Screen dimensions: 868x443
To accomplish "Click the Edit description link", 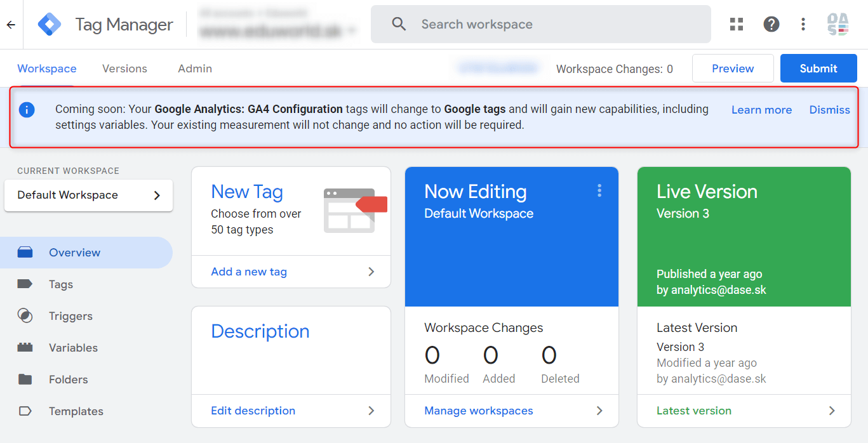I will click(x=253, y=411).
